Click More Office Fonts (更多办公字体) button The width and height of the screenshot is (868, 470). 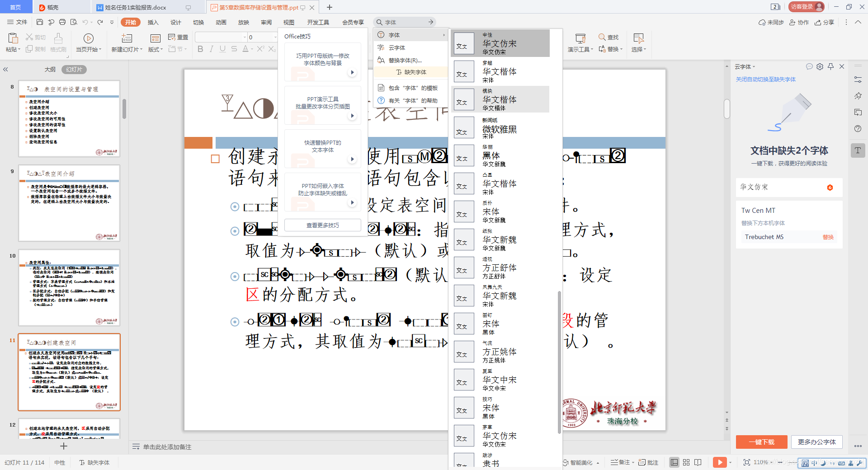817,442
